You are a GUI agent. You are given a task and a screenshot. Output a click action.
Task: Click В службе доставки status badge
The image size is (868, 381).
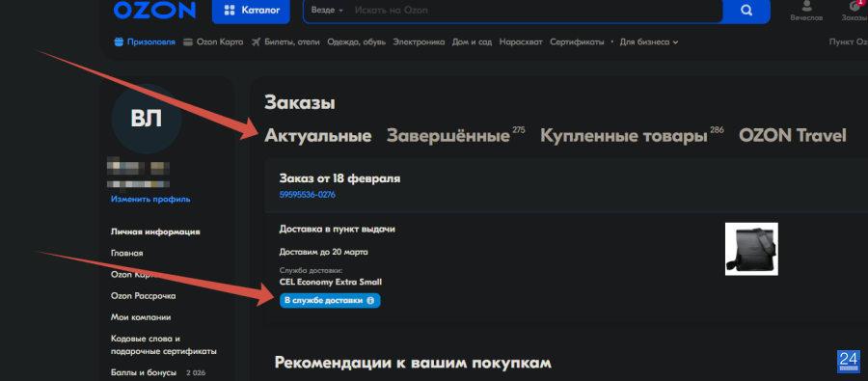330,300
